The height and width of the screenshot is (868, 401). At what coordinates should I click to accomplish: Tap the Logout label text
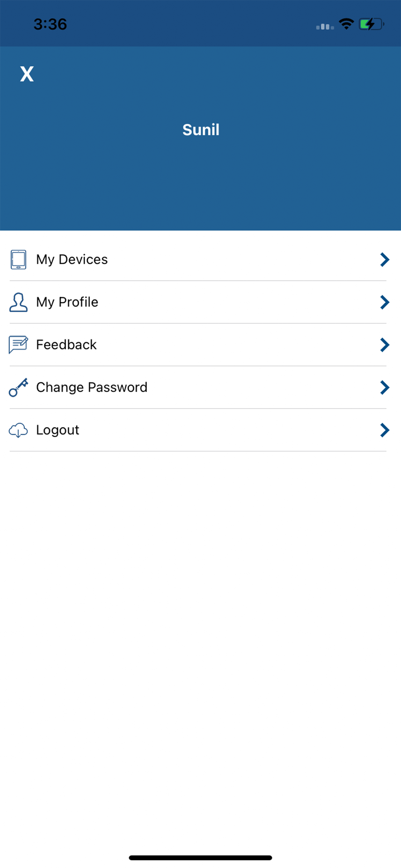[57, 430]
